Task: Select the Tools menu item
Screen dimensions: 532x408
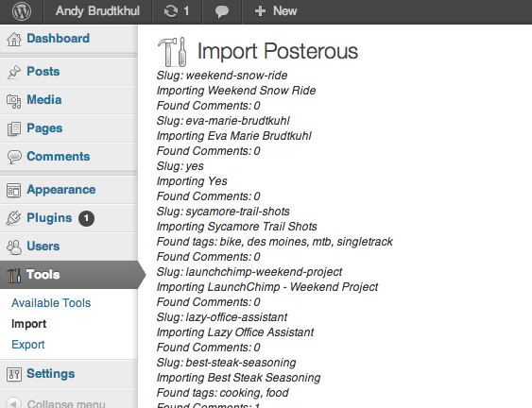Action: click(x=69, y=275)
